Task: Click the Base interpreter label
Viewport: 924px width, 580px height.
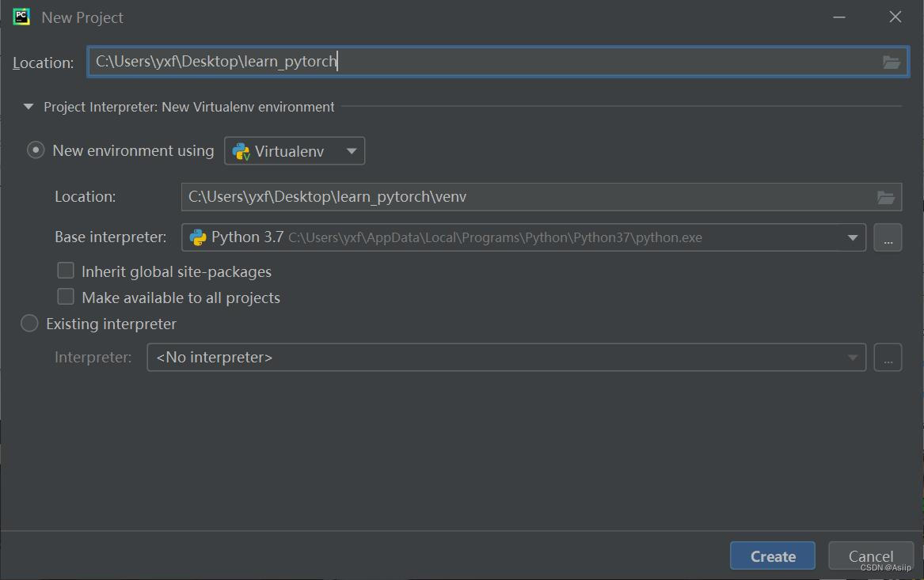Action: [x=111, y=237]
